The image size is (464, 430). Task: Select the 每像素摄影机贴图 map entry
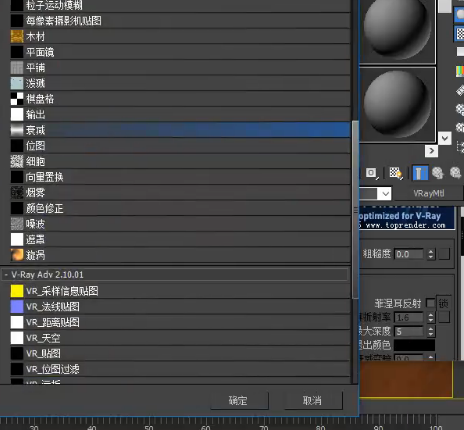click(180, 21)
